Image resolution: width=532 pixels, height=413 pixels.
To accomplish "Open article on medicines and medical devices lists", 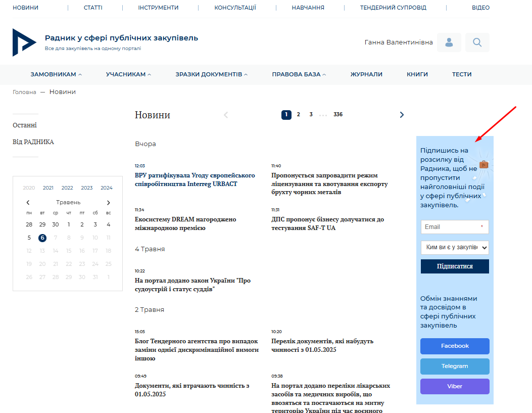I will [x=331, y=398].
